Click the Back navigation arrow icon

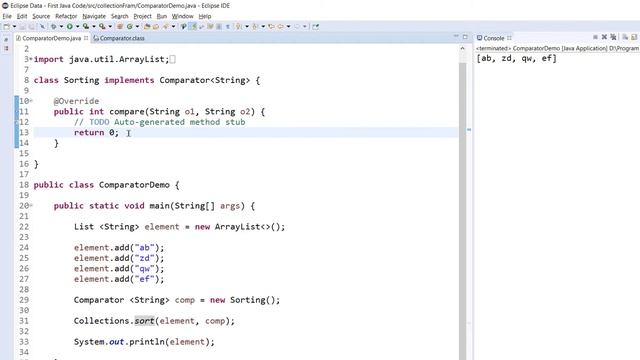point(280,27)
